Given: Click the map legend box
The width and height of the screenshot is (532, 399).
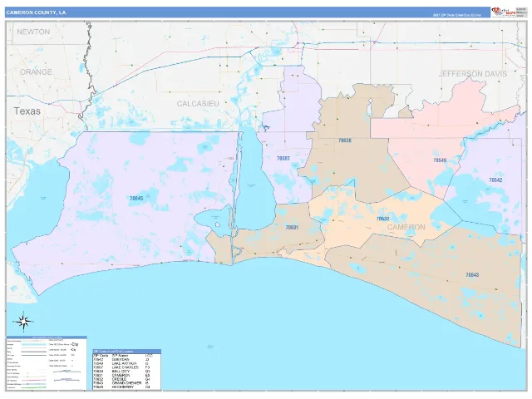Looking at the screenshot, I should click(47, 363).
